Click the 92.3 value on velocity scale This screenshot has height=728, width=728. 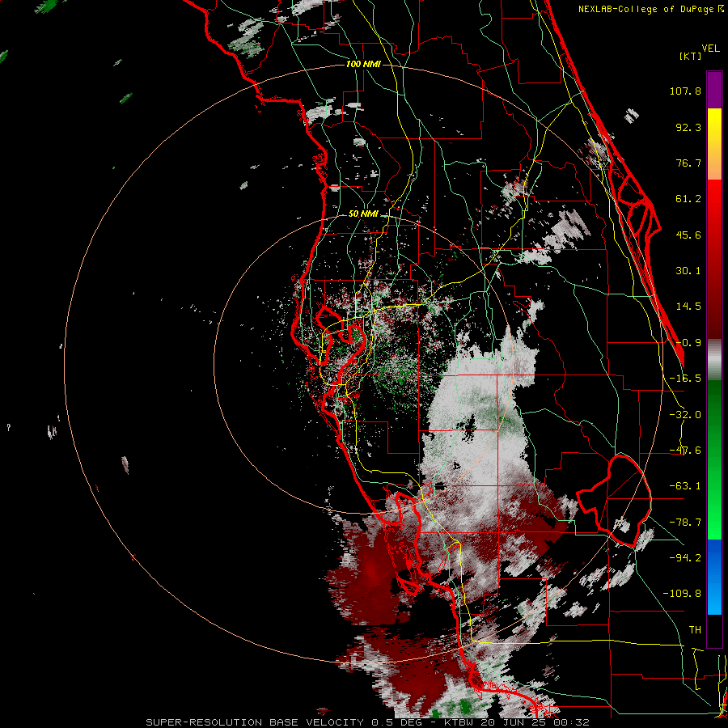tap(688, 127)
